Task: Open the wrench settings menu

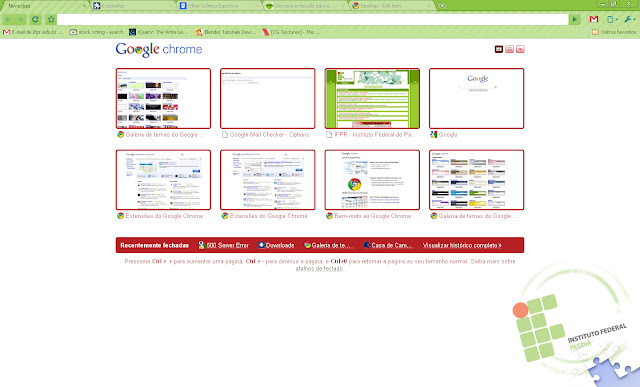Action: click(x=629, y=19)
